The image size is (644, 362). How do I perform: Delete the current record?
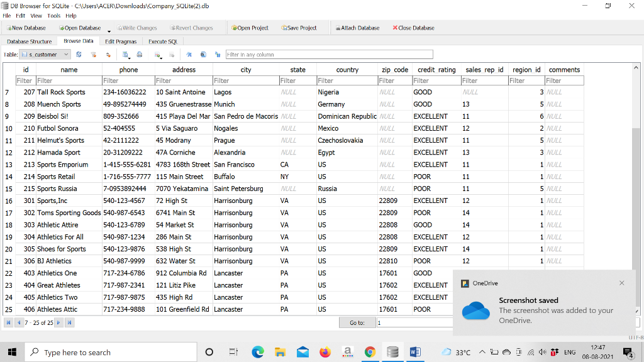point(172,54)
